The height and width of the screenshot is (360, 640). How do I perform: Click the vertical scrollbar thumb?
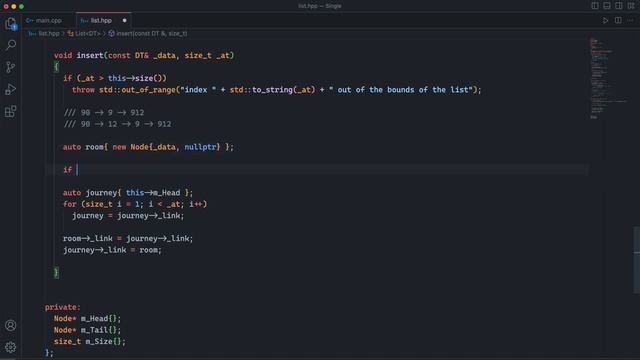point(637,260)
